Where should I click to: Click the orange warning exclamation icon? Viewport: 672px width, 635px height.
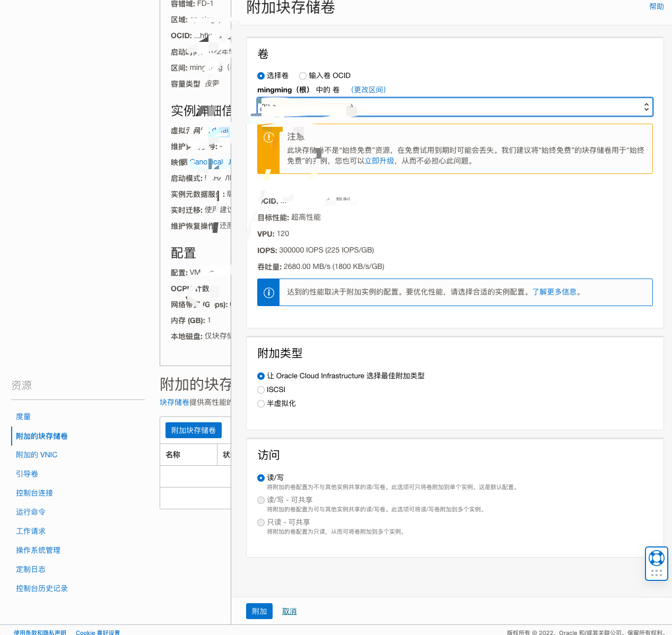click(269, 137)
